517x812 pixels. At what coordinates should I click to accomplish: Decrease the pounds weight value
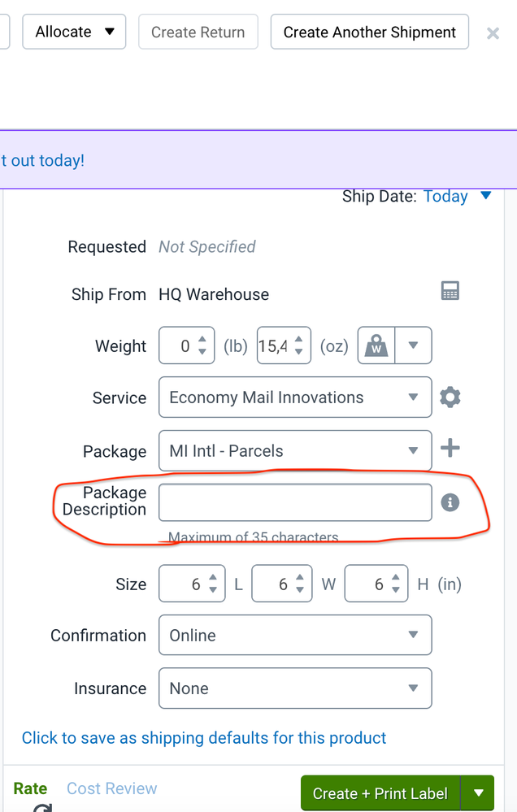point(204,351)
